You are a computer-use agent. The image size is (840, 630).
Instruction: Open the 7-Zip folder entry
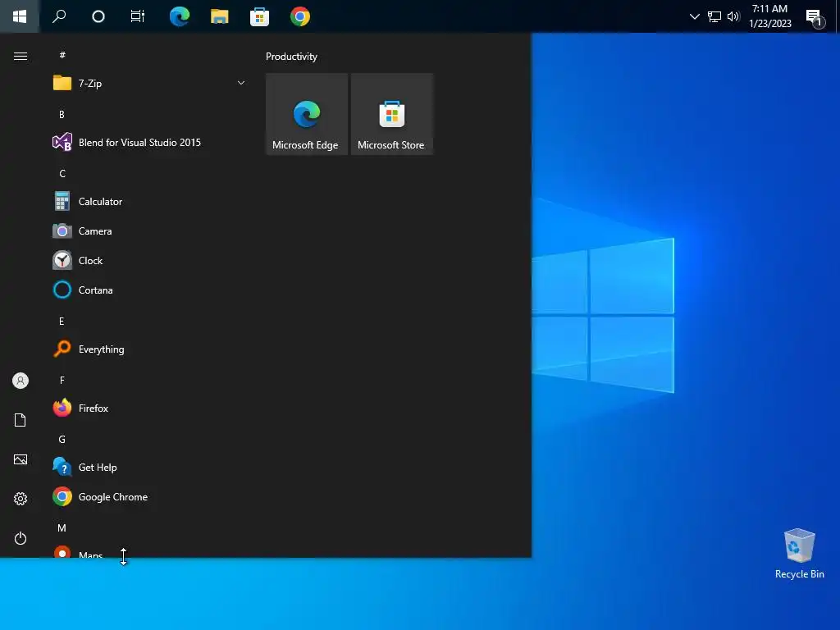click(149, 83)
